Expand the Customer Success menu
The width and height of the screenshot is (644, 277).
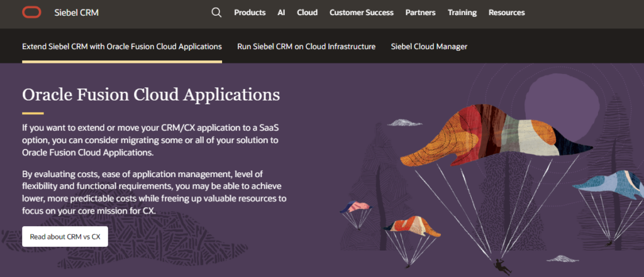point(362,13)
